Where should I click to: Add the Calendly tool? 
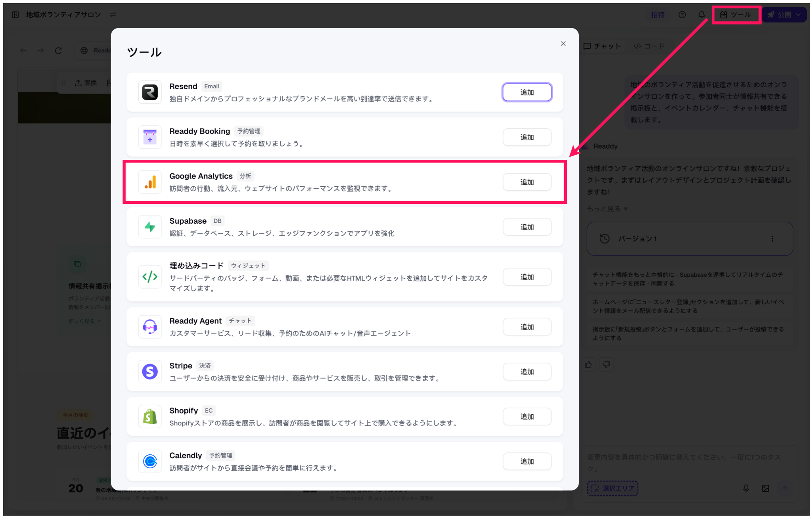click(x=527, y=461)
